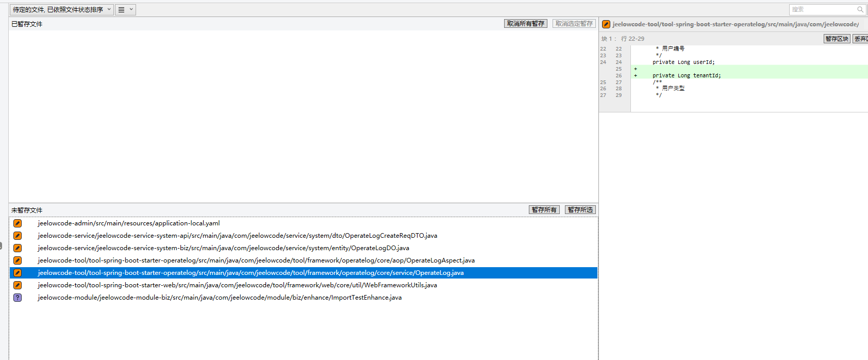Click modified icon beside OperateLogCreateReqDTO.java

pos(18,236)
